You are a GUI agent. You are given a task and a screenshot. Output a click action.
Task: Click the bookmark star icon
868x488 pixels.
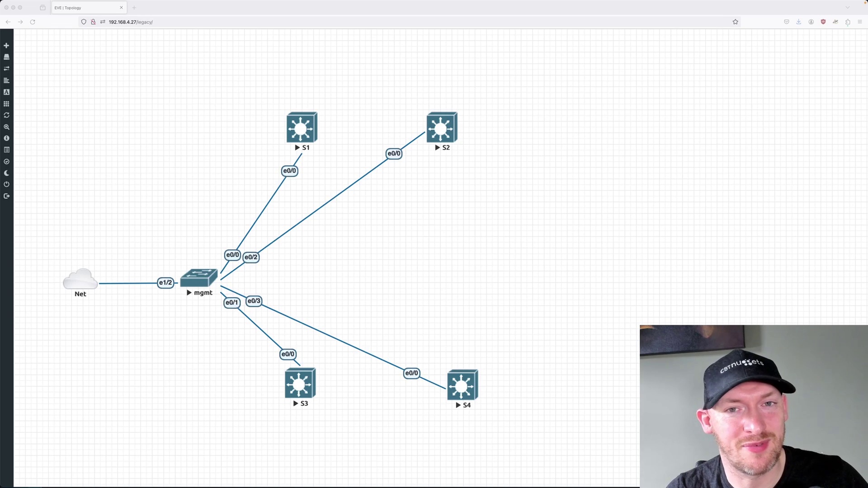pos(736,22)
